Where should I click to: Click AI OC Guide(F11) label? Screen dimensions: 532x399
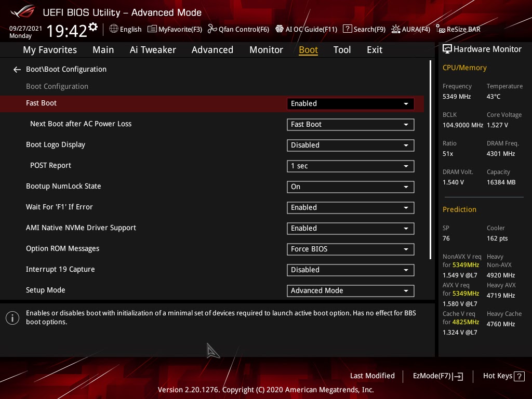click(311, 29)
